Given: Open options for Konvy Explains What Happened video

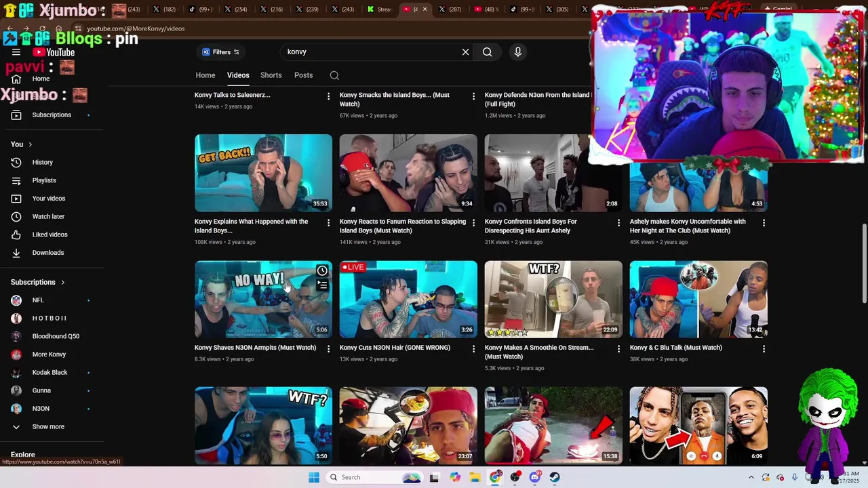Looking at the screenshot, I should 328,222.
